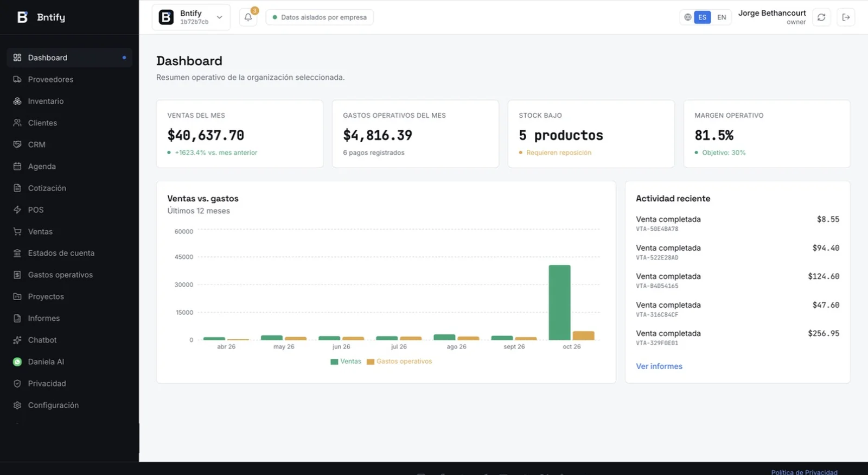Screen dimensions: 868x475
Task: Click the Margen Operativo card
Action: [767, 134]
